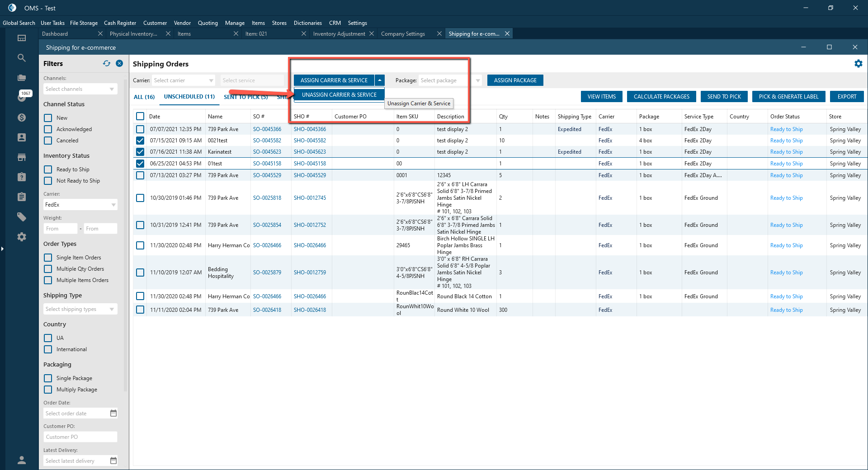This screenshot has width=868, height=470.
Task: Open Shipping Orders grid settings gear
Action: [x=859, y=64]
